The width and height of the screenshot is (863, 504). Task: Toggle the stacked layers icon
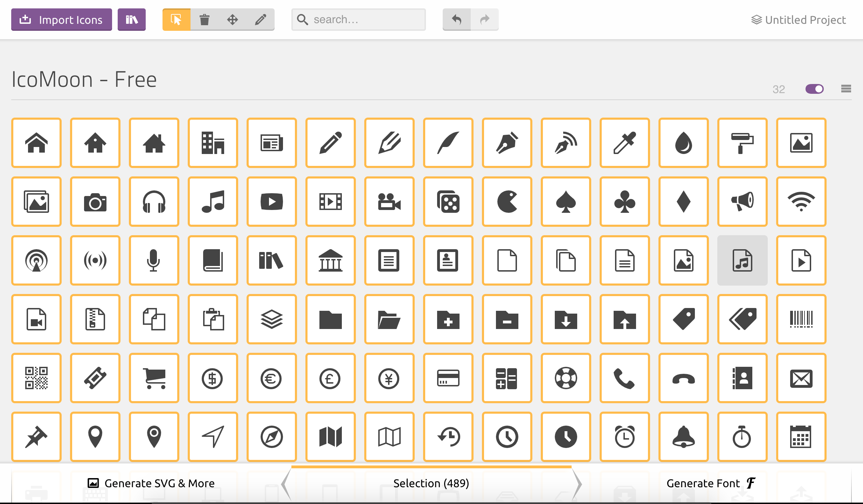tap(272, 319)
